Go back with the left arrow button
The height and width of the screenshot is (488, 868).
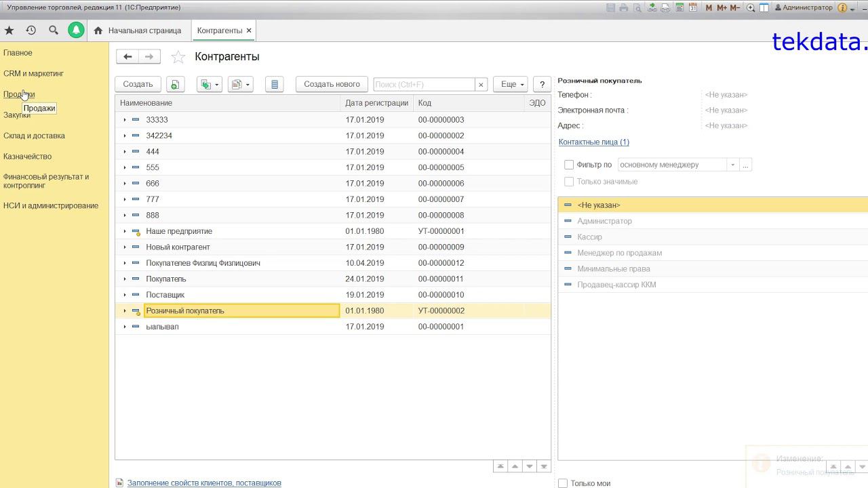[x=127, y=57]
